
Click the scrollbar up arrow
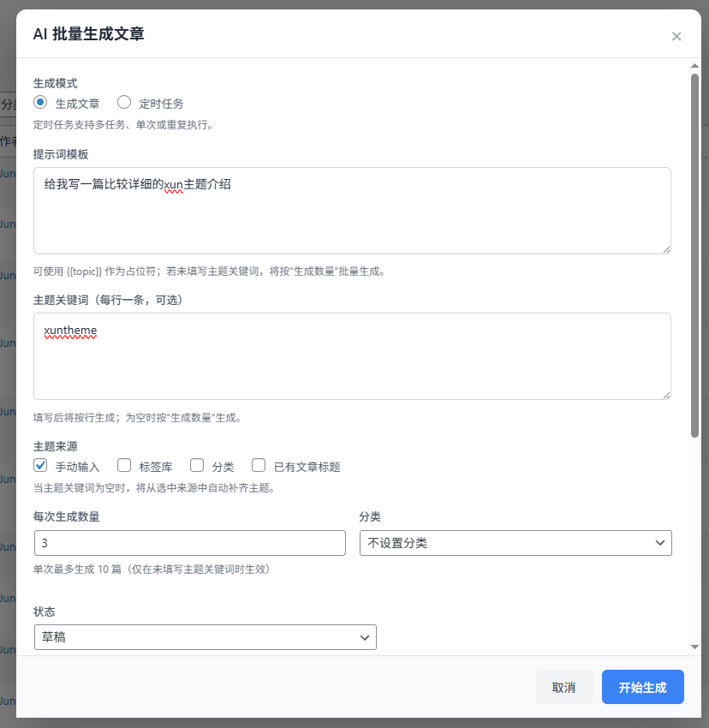pyautogui.click(x=694, y=66)
